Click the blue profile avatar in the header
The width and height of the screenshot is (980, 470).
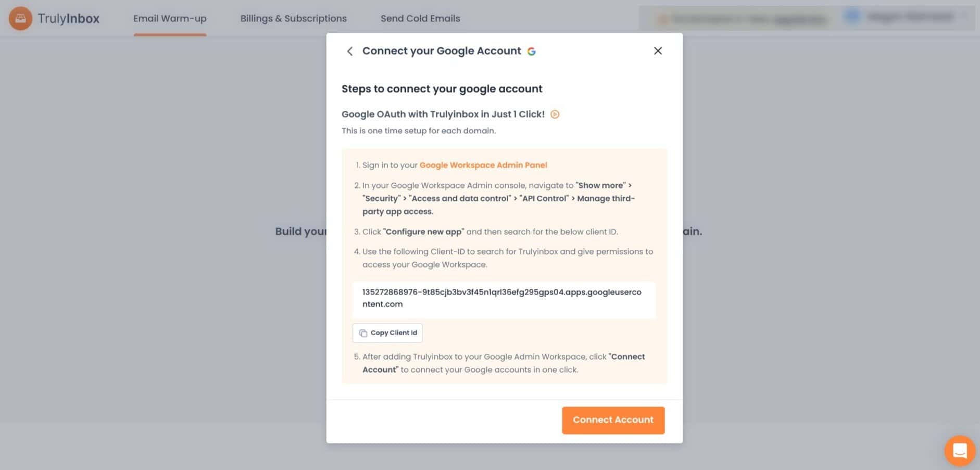852,16
